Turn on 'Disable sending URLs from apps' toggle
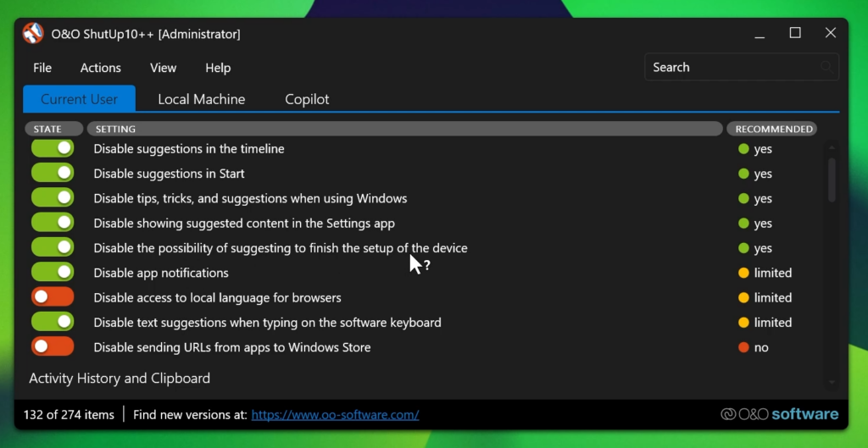Viewport: 868px width, 448px height. [53, 347]
